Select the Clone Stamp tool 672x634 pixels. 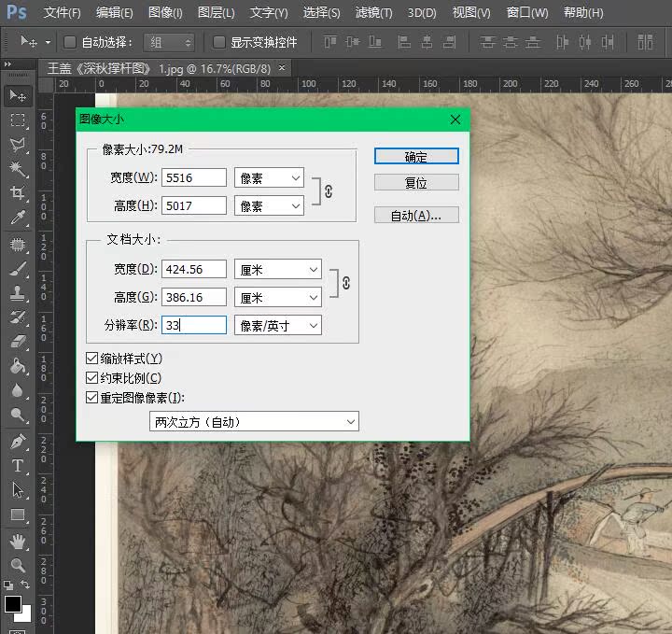tap(18, 293)
